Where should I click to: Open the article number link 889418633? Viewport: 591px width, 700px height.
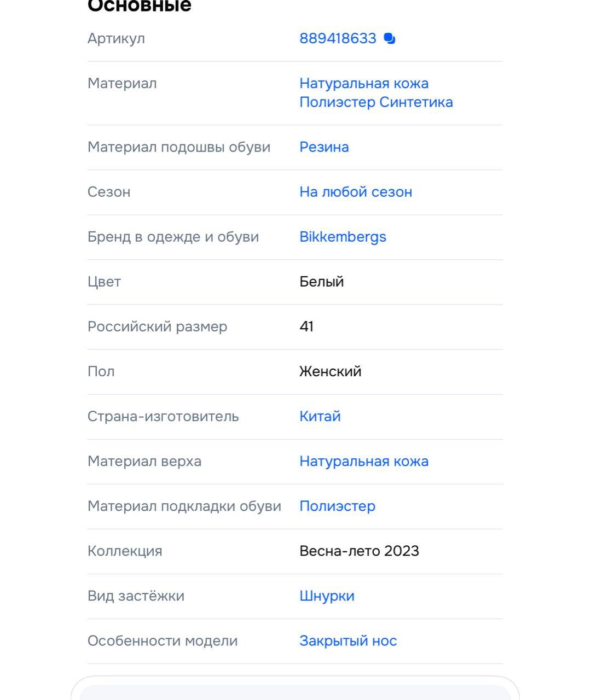coord(337,38)
